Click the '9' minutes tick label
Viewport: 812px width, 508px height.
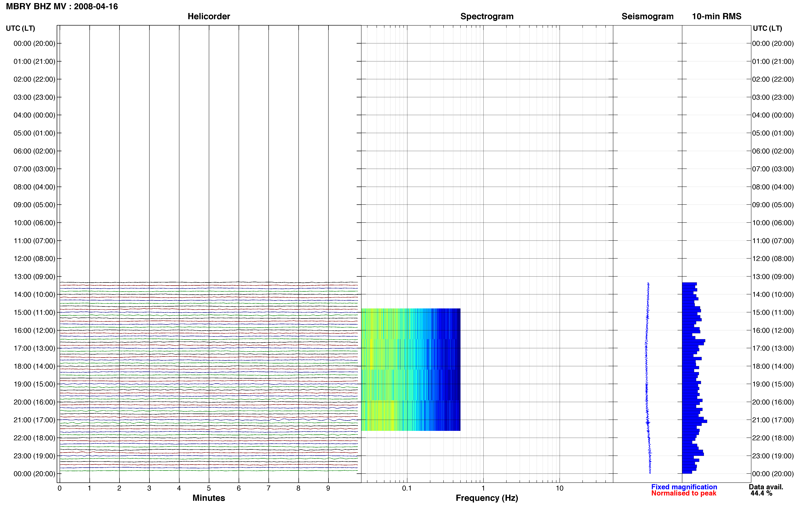pyautogui.click(x=328, y=488)
